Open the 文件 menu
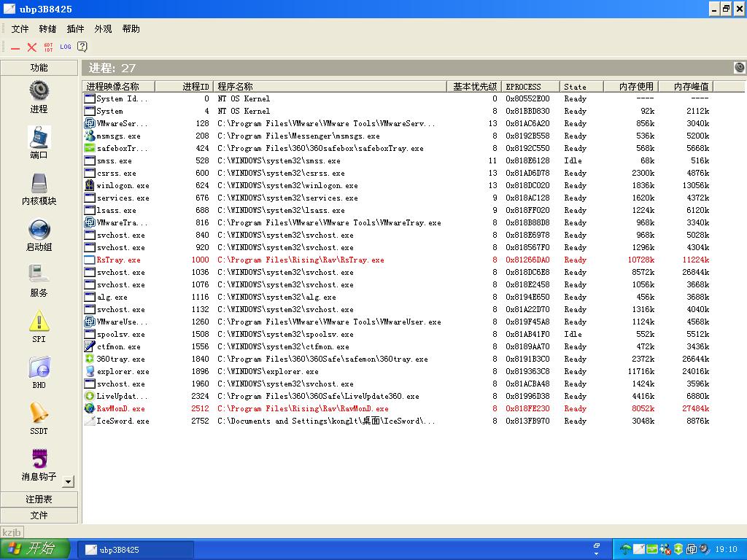 pos(20,29)
